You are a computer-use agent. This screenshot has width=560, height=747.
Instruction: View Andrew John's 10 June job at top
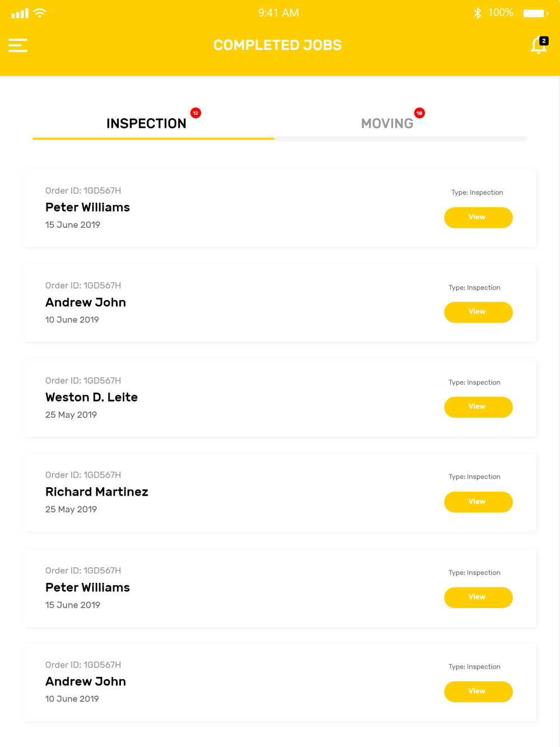click(x=478, y=312)
